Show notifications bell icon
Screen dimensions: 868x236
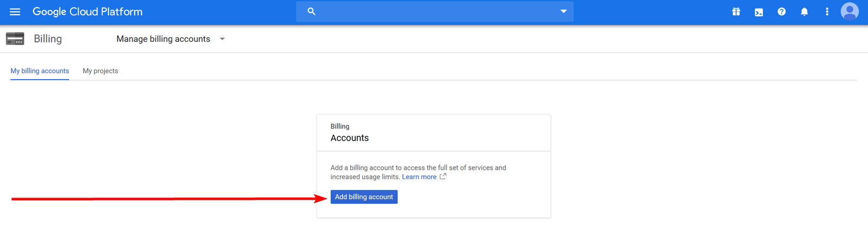coord(804,11)
